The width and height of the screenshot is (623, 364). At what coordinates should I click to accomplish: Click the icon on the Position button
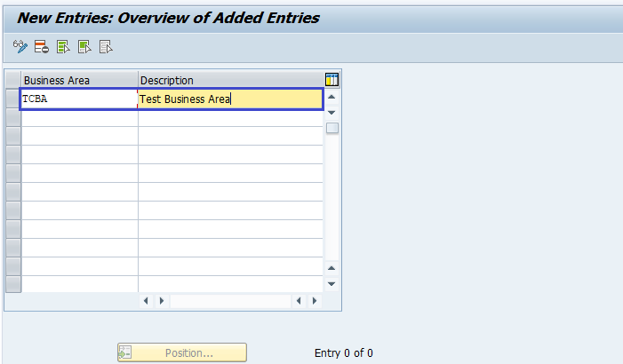(125, 353)
